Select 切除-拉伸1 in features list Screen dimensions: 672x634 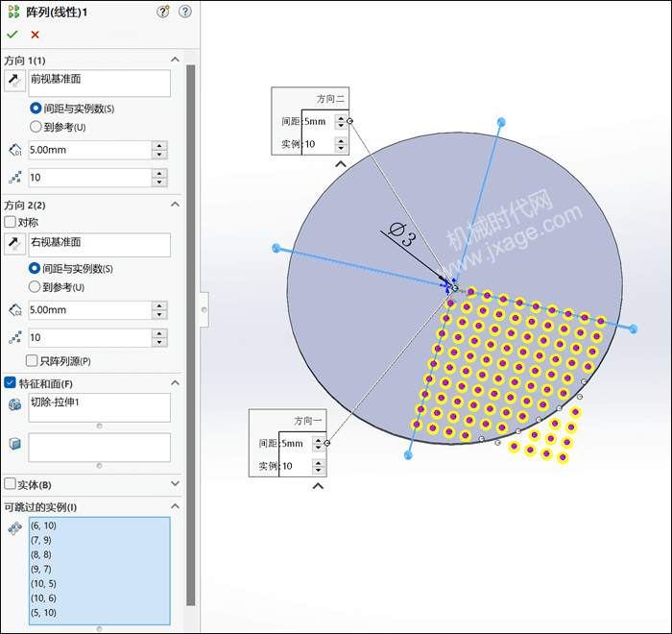(x=55, y=402)
